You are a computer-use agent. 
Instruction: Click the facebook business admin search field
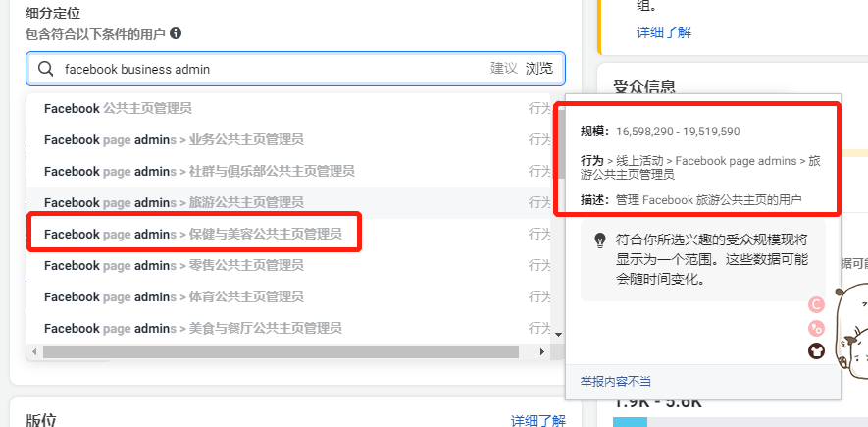(295, 69)
